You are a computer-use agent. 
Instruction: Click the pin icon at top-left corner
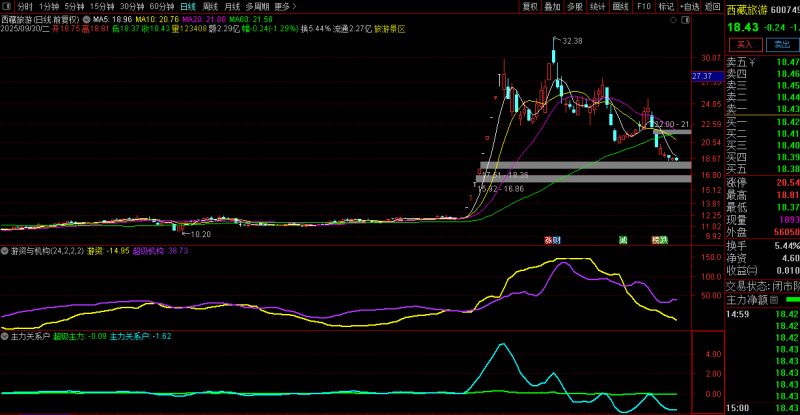(x=7, y=6)
